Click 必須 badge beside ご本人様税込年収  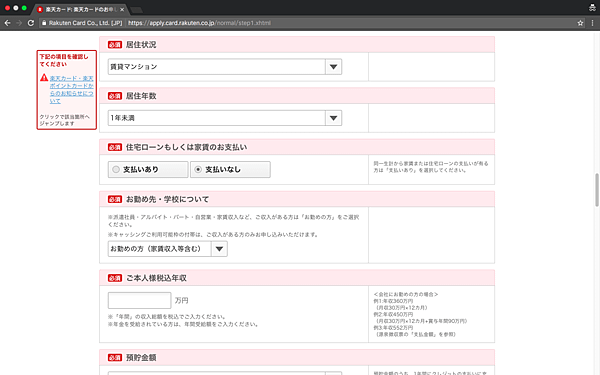click(115, 278)
